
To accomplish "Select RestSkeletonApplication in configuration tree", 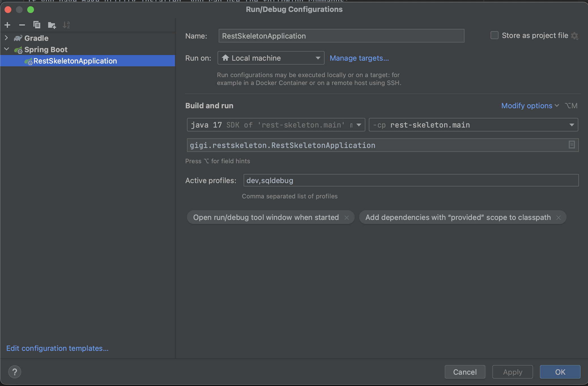I will click(75, 61).
